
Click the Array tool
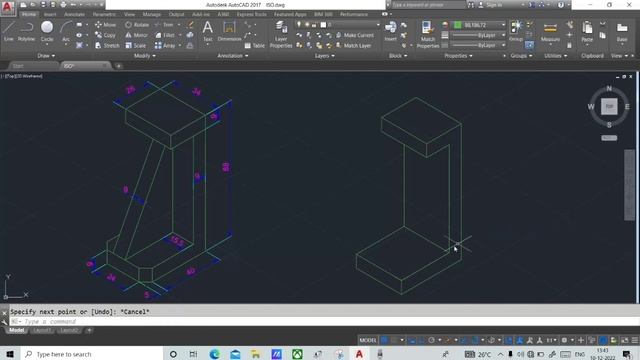pos(165,45)
